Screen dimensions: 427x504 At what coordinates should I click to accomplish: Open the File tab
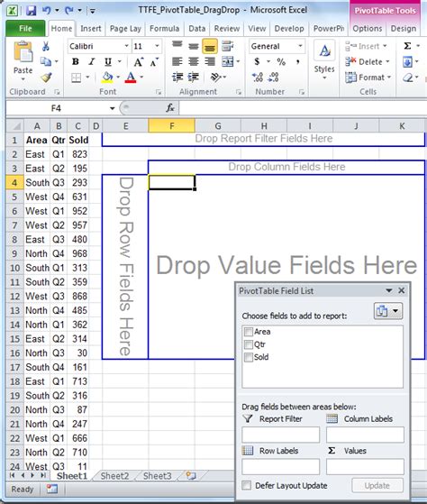pos(25,29)
